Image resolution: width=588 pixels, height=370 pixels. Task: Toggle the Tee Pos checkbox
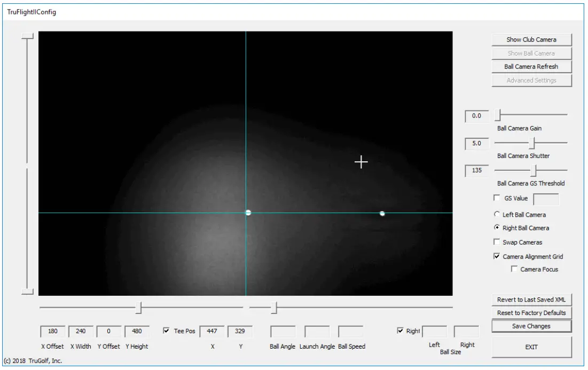167,331
